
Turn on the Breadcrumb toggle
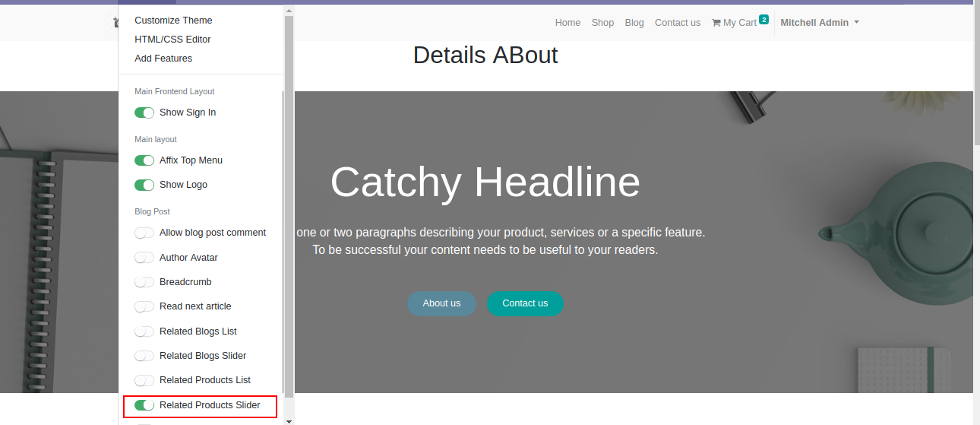[x=144, y=282]
